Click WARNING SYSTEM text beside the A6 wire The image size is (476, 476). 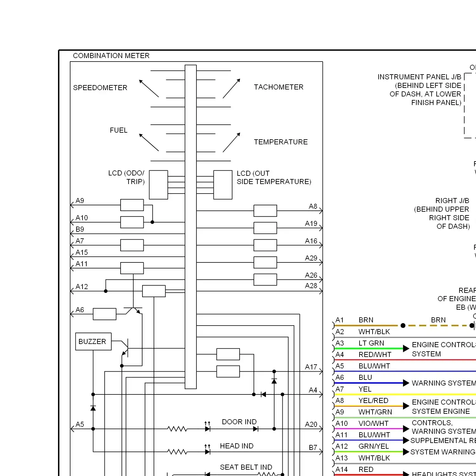444,383
